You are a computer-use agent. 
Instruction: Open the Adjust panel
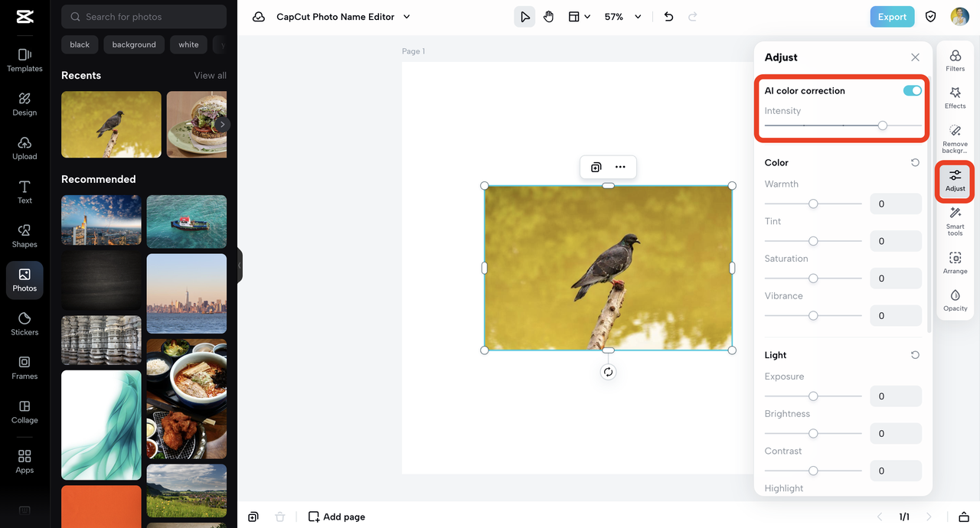pyautogui.click(x=955, y=181)
